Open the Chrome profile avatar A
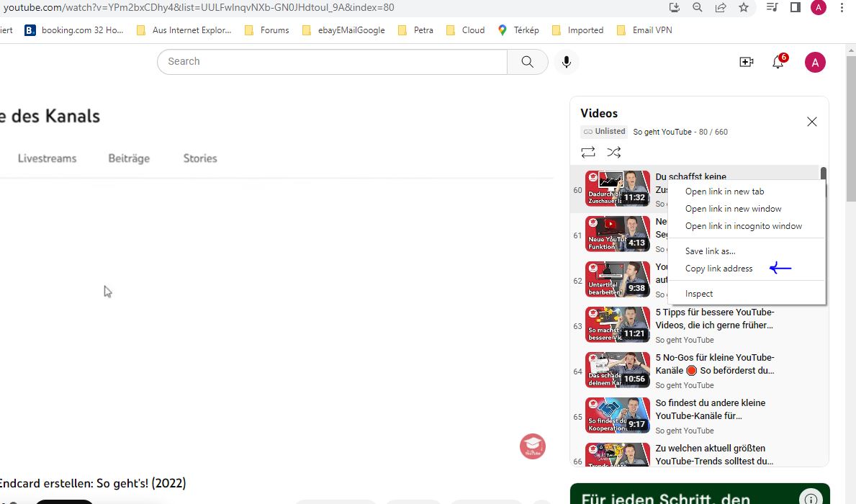The image size is (856, 504). (819, 7)
